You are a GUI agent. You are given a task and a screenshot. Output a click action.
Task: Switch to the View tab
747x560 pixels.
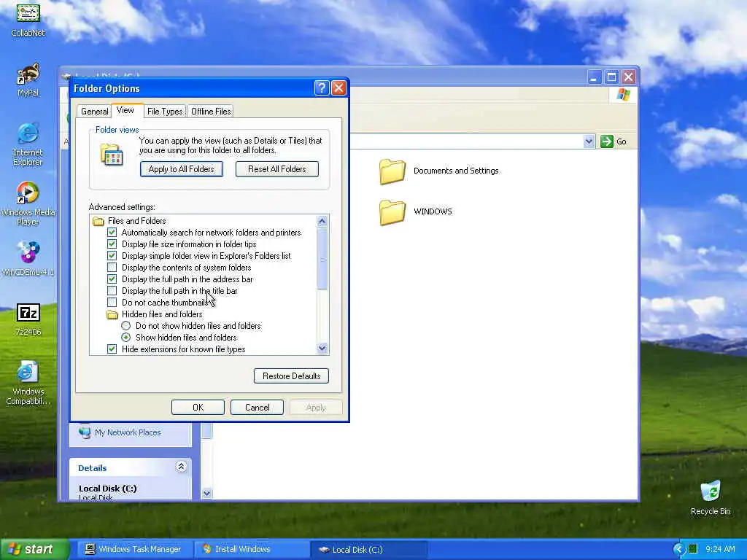(x=125, y=110)
